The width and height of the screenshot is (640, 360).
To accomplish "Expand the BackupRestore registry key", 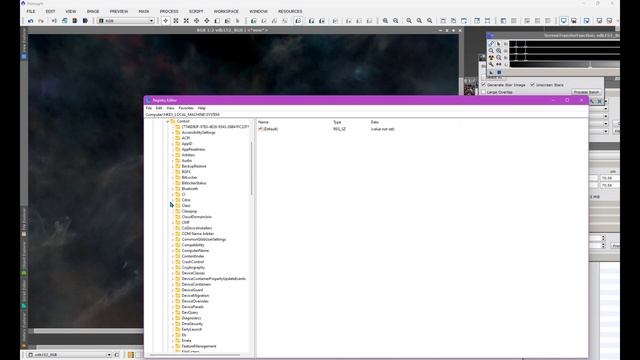I will click(173, 166).
